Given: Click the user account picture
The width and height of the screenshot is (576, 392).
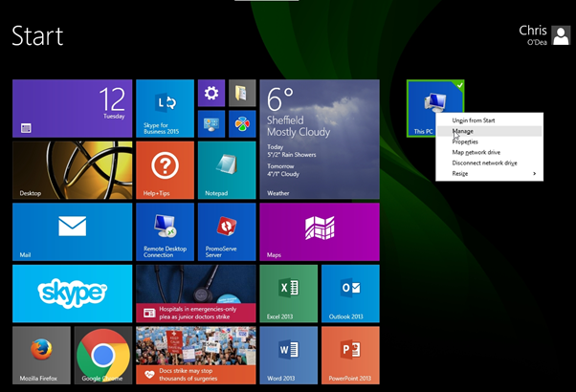Looking at the screenshot, I should (562, 35).
